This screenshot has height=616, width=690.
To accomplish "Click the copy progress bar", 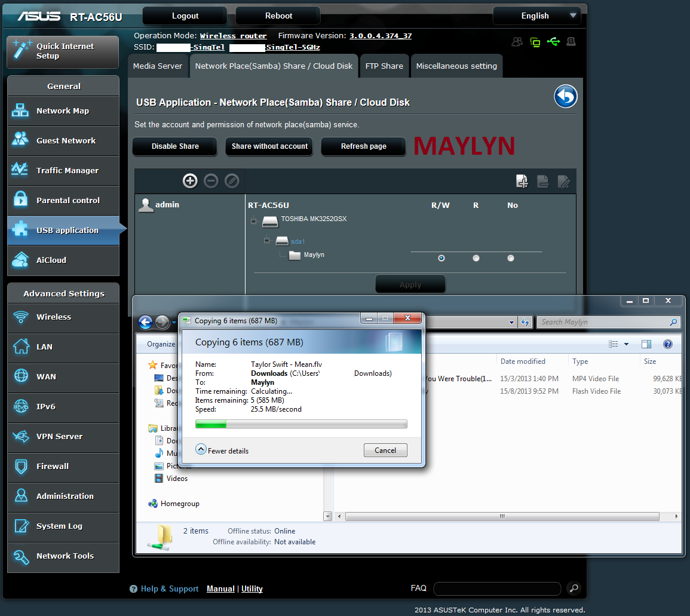I will click(x=301, y=424).
